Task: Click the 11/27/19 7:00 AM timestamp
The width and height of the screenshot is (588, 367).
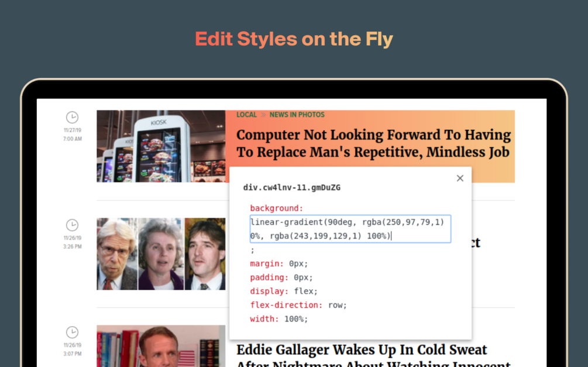Action: (73, 134)
